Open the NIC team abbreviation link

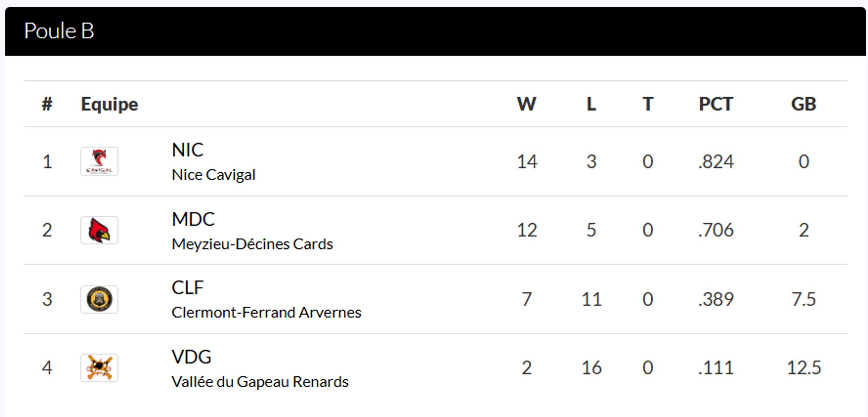[187, 150]
